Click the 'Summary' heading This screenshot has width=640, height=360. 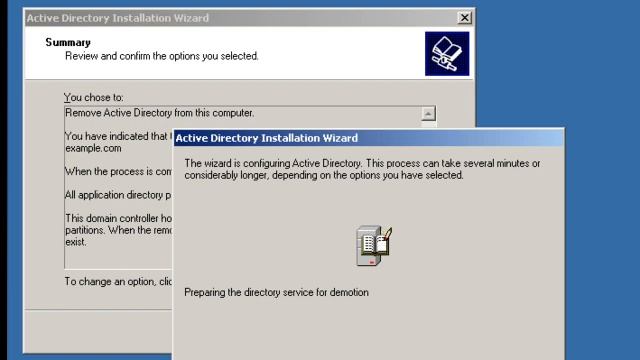(68, 42)
